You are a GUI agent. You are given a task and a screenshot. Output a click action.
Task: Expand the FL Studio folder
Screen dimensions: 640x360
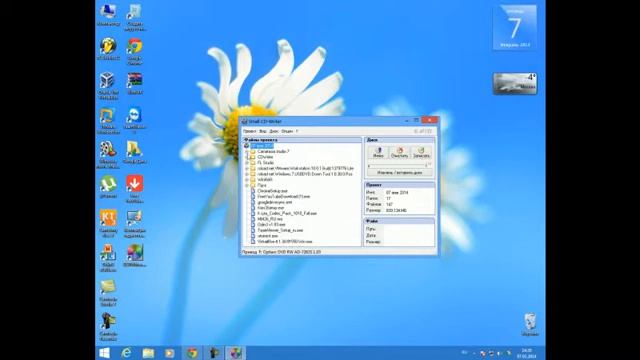(247, 163)
